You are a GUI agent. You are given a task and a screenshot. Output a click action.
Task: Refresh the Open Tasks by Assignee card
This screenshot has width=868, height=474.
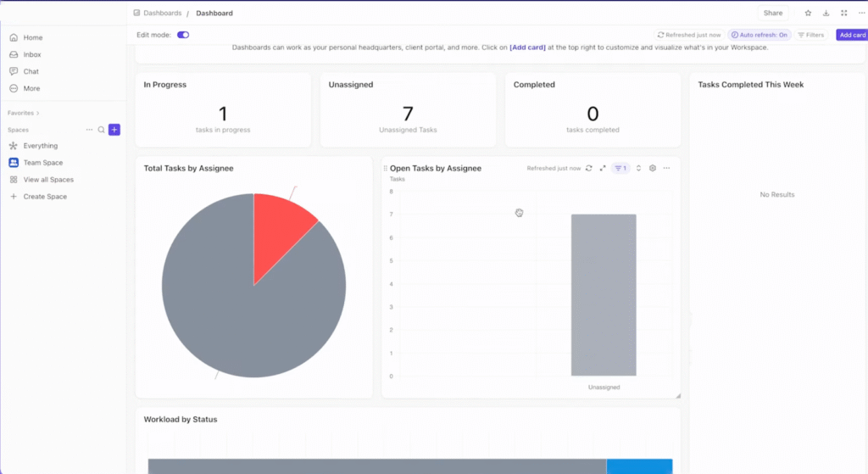click(x=589, y=169)
